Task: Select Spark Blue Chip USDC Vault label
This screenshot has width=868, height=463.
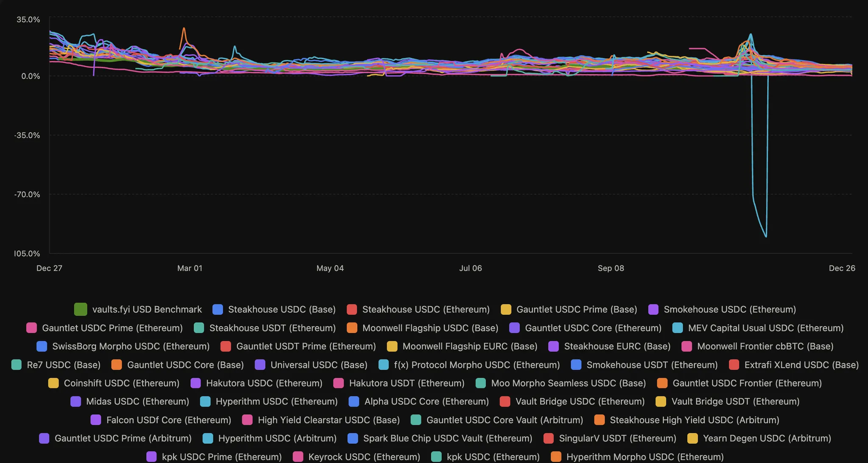Action: click(x=447, y=438)
